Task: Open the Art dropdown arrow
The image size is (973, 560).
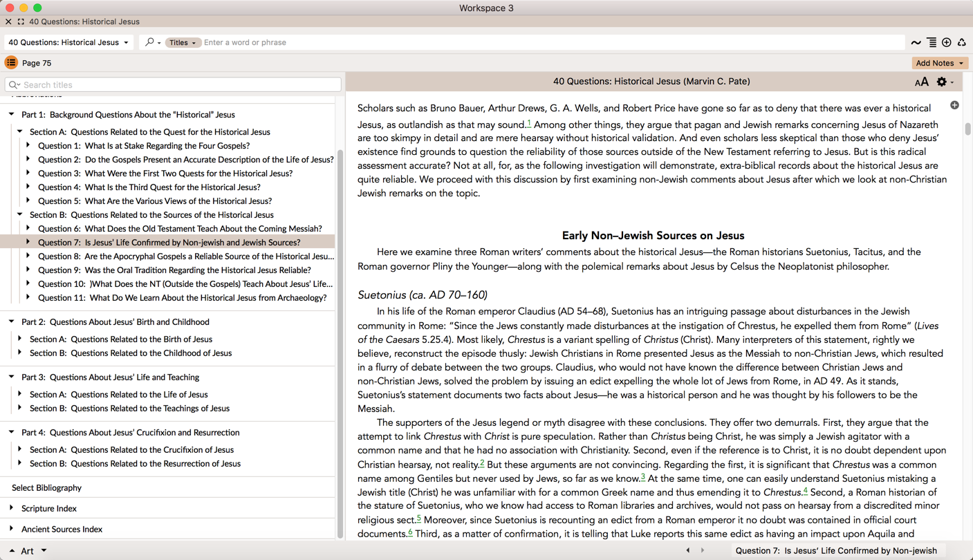Action: click(44, 551)
